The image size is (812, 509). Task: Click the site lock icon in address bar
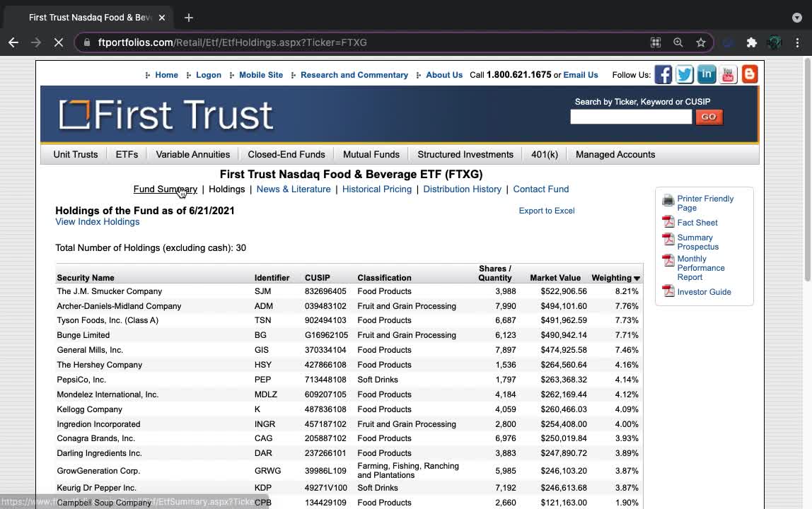pyautogui.click(x=87, y=42)
